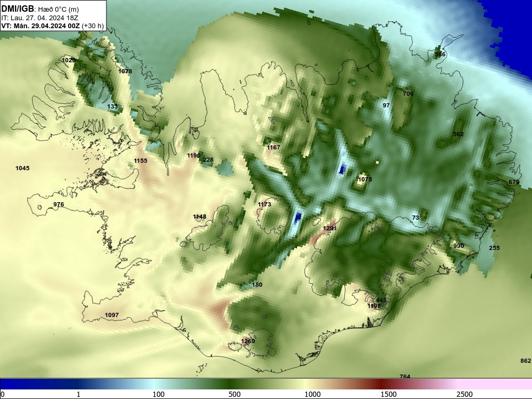The image size is (532, 399).
Task: Select the map value 255
Action: coord(494,248)
